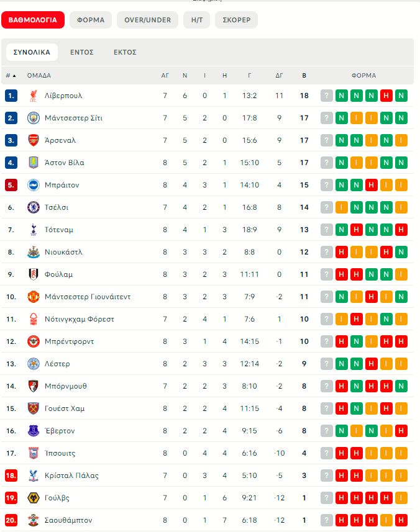Image resolution: width=420 pixels, height=532 pixels.
Task: Open the Άστον Βίλα team link
Action: [x=64, y=163]
